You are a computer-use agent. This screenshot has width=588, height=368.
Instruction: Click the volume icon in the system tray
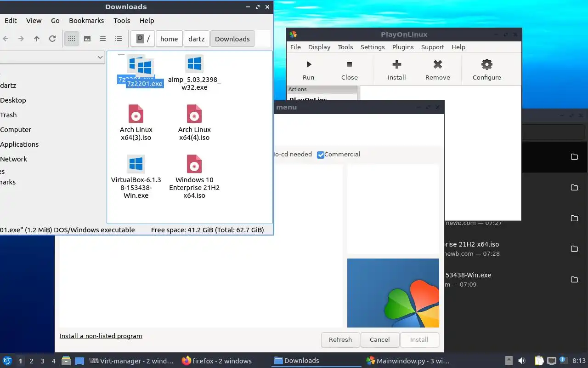pyautogui.click(x=522, y=361)
